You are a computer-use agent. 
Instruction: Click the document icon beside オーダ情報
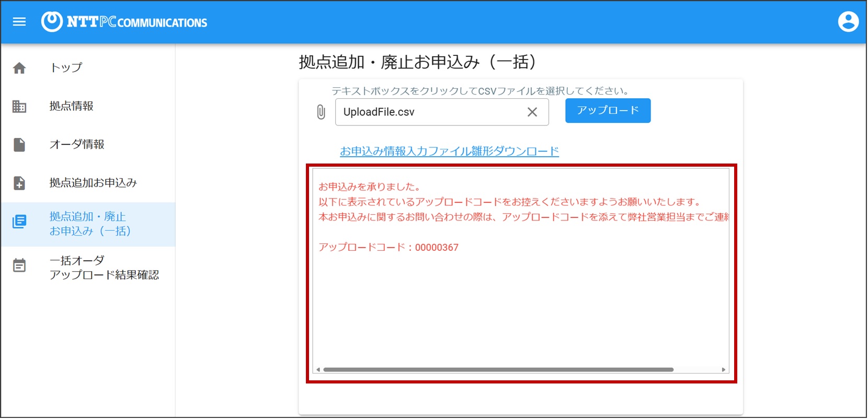(x=19, y=145)
